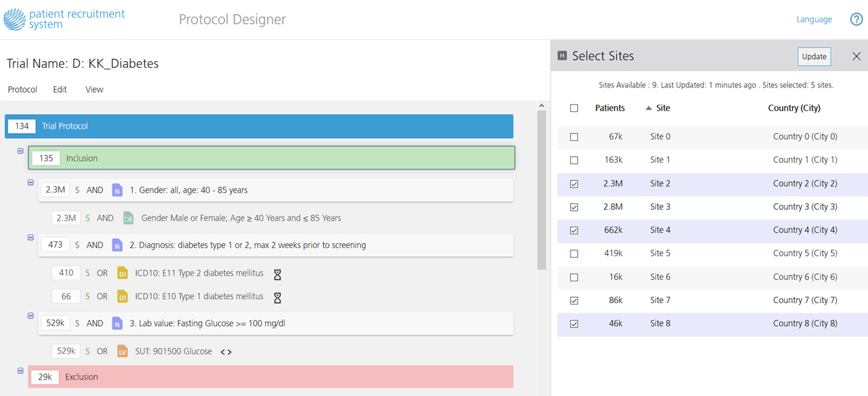Uncheck the Site 3 checkbox
Image resolution: width=868 pixels, height=396 pixels.
pyautogui.click(x=574, y=207)
